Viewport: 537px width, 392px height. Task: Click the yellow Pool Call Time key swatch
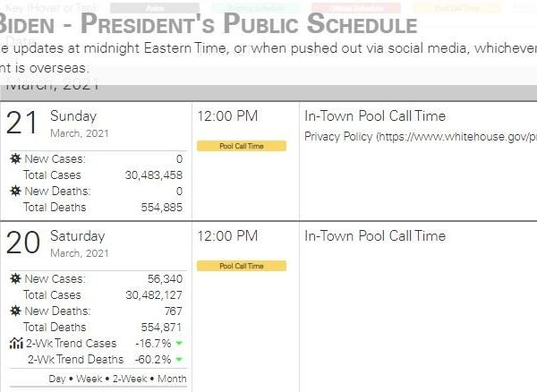[x=455, y=8]
